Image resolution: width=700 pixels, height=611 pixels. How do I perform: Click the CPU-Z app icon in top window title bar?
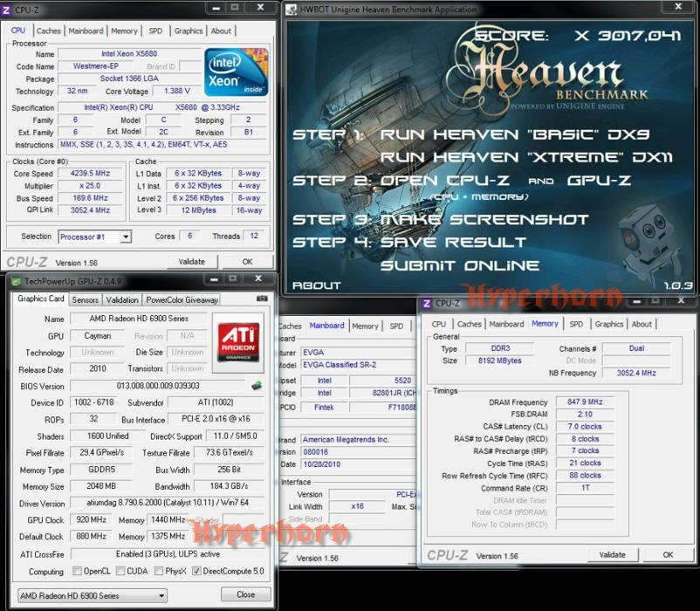pyautogui.click(x=6, y=10)
